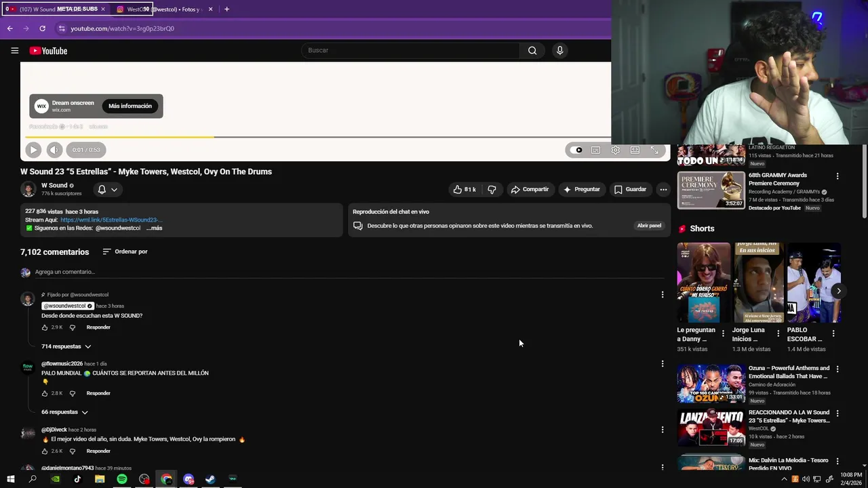This screenshot has width=868, height=488.
Task: Like the @flowmusic2026 comment
Action: pyautogui.click(x=45, y=393)
